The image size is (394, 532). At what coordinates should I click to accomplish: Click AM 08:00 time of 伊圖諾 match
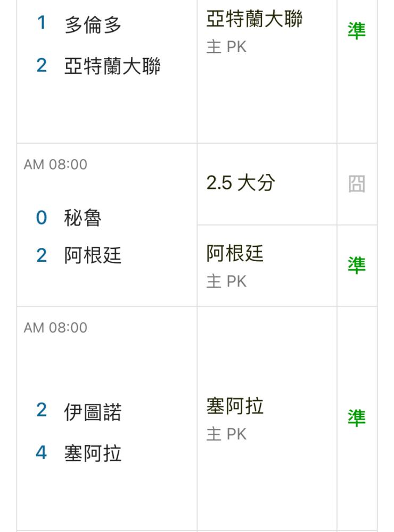pos(55,328)
